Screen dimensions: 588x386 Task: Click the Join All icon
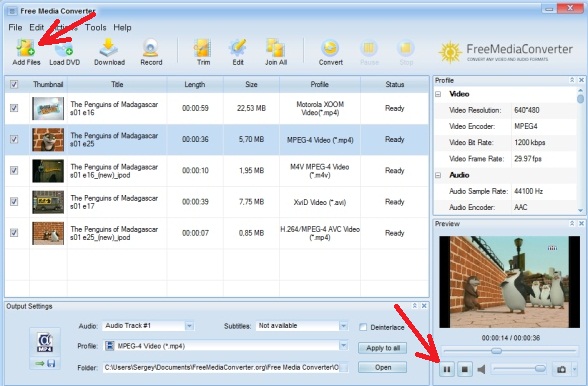276,48
